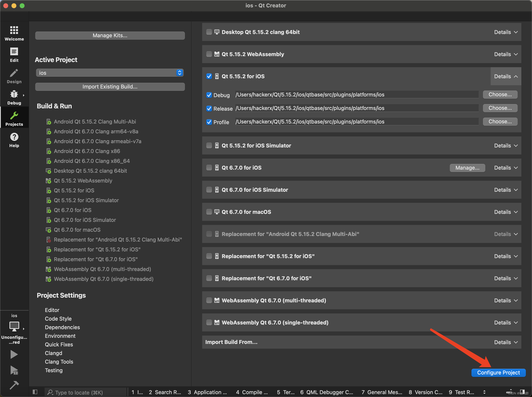Expand Details for Qt 6.7.0 for macOS
Viewport: 532px width, 397px height.
(506, 212)
